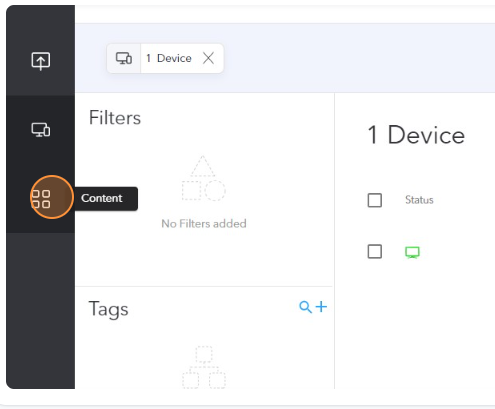Tick the checkbox for the listed device
The image size is (495, 409).
click(x=375, y=251)
